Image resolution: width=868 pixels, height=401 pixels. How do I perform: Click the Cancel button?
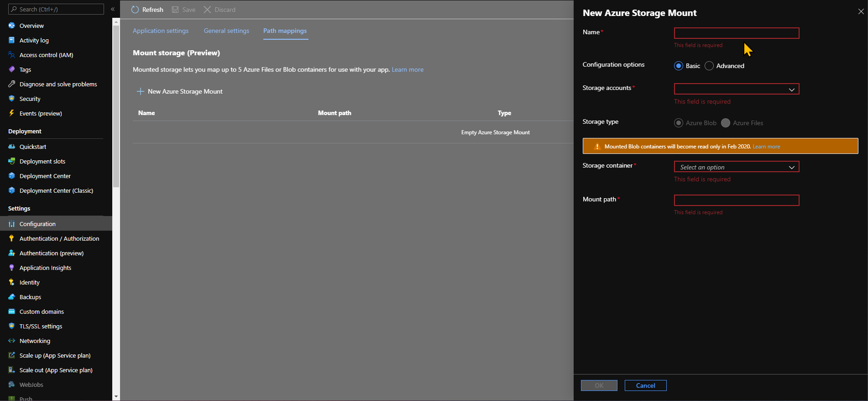click(646, 385)
